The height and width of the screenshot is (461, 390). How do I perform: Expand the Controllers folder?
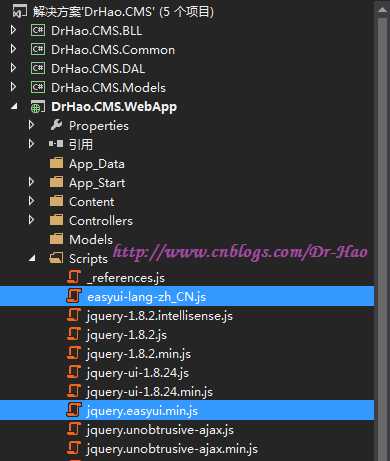(x=32, y=220)
